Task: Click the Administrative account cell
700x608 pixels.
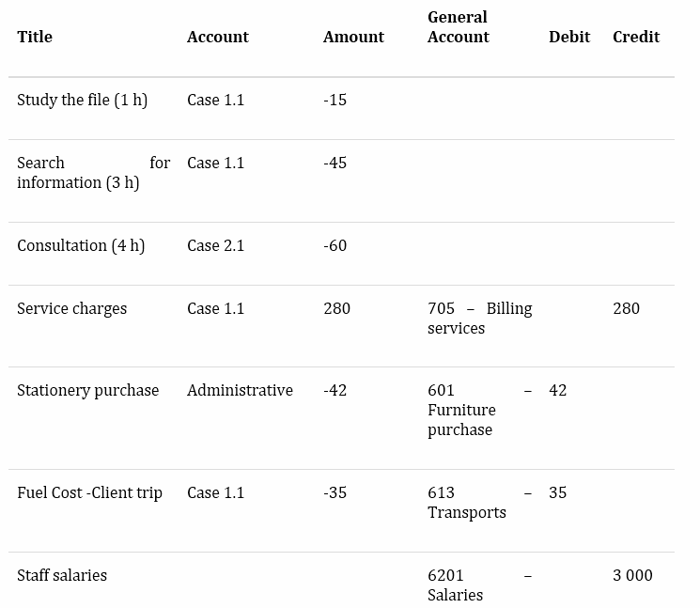Action: click(x=240, y=390)
